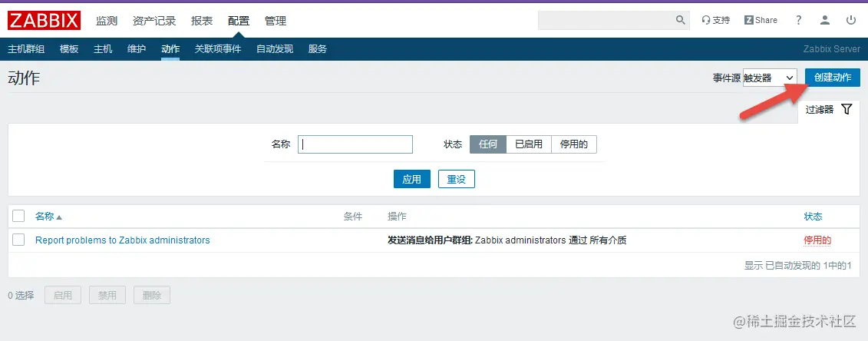This screenshot has height=341, width=868.
Task: Go to 自动发现 submenu
Action: pyautogui.click(x=275, y=48)
